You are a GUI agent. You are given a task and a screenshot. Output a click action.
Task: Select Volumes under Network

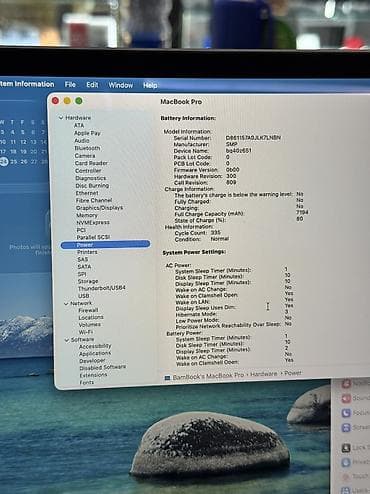pyautogui.click(x=90, y=325)
